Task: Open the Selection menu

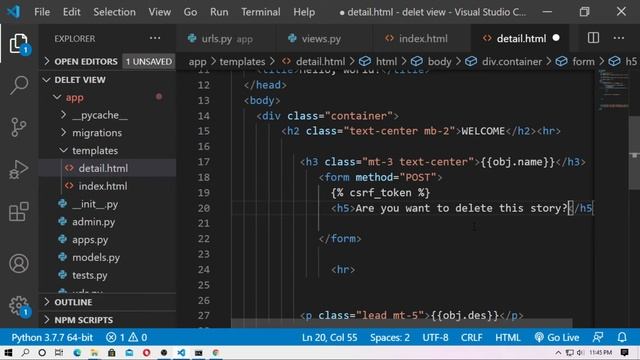Action: pos(114,12)
